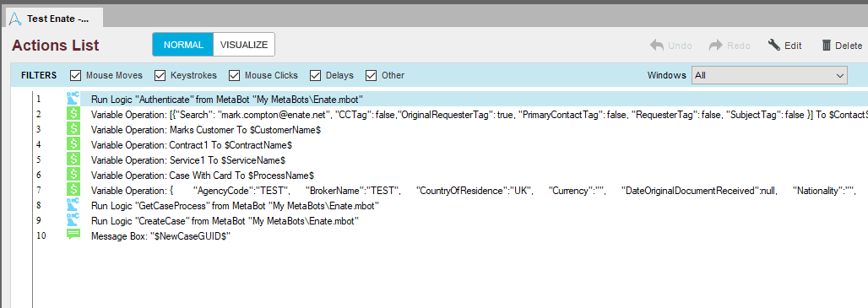Viewport: 868px width, 308px height.
Task: Click line number 8 in the gutter
Action: (39, 205)
